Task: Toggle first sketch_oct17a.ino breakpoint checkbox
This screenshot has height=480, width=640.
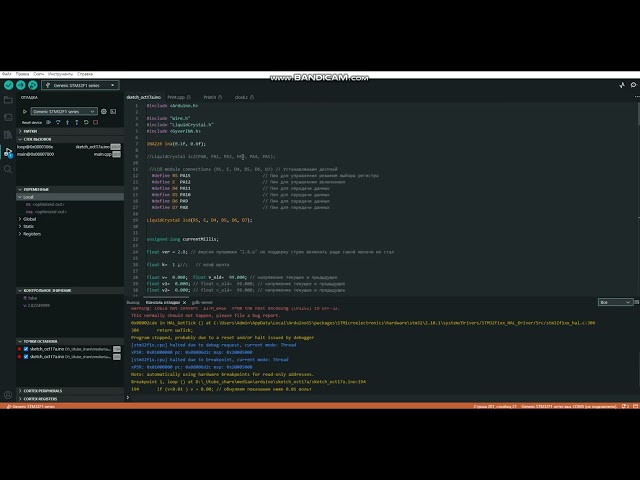Action: [x=26, y=349]
